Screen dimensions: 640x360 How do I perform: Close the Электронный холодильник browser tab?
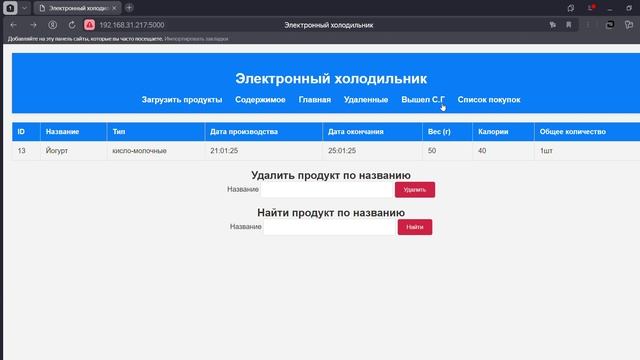point(114,8)
